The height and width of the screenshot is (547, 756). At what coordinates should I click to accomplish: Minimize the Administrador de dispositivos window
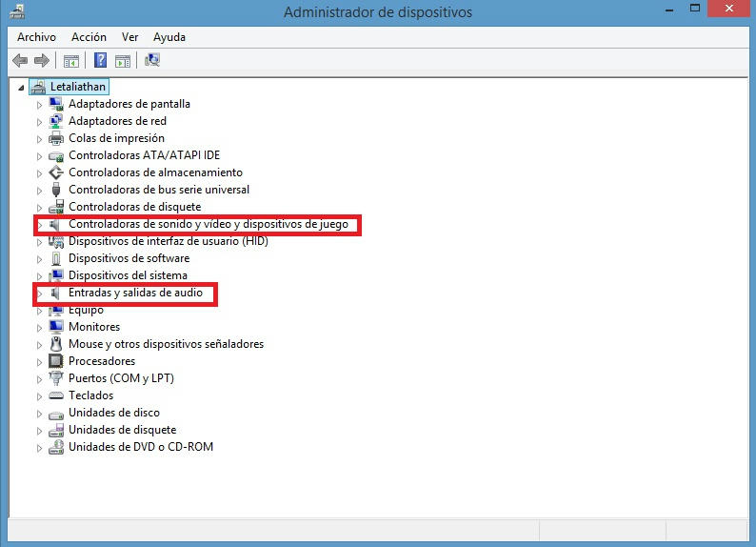coord(669,10)
